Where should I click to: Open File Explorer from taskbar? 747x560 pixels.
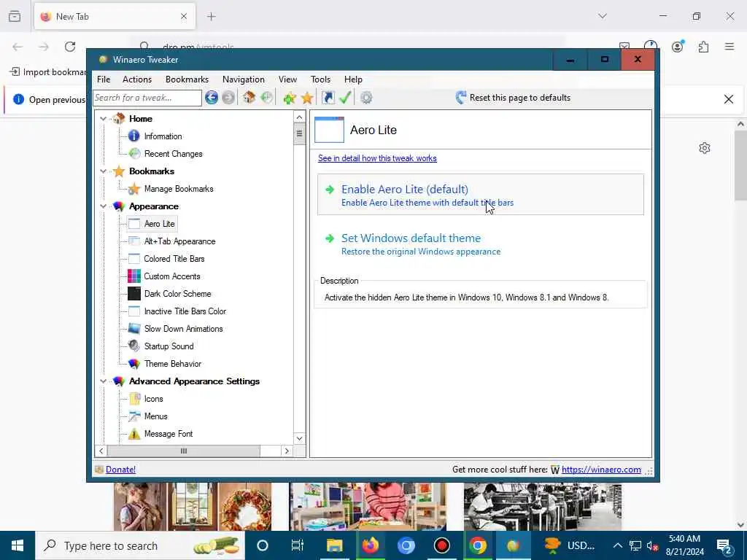click(334, 545)
